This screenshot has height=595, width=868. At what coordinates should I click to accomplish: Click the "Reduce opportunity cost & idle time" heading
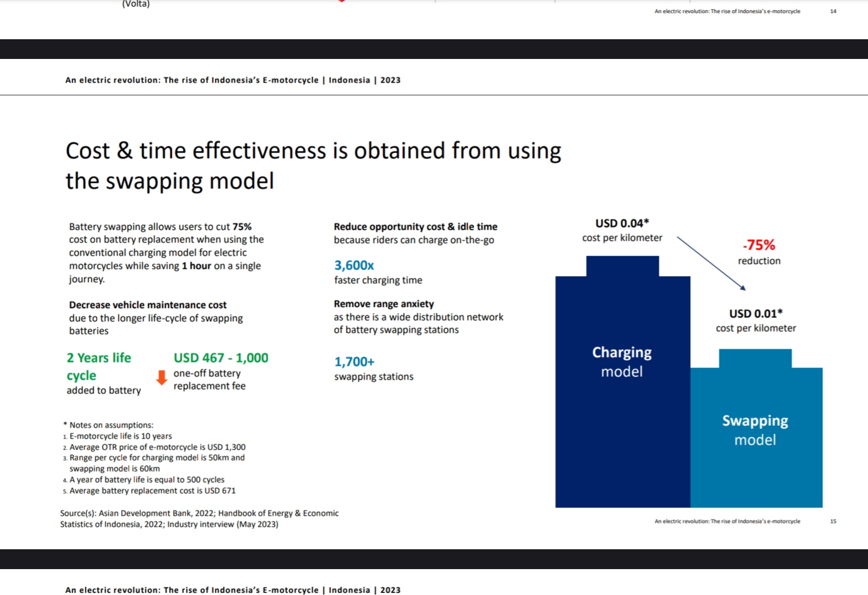415,226
